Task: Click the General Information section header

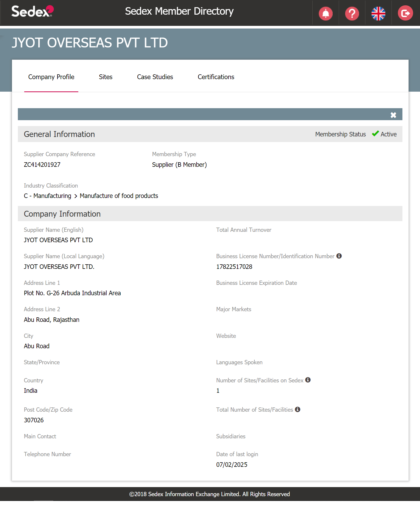Action: [59, 134]
